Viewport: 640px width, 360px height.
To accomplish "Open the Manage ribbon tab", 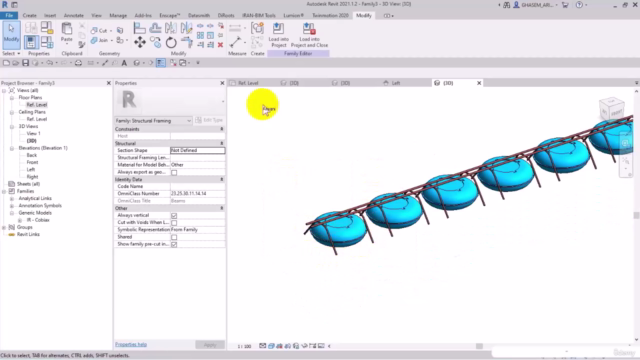I will tap(118, 16).
